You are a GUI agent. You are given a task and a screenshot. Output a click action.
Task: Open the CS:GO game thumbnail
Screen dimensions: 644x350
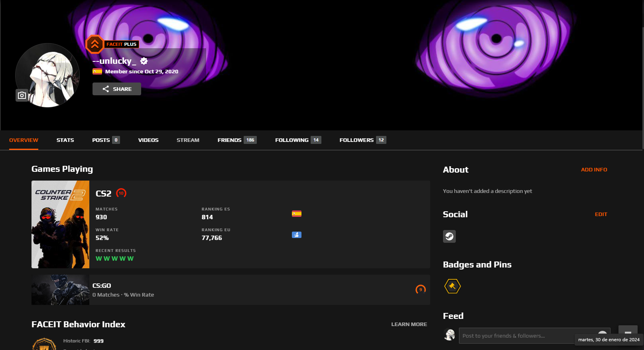pos(61,290)
